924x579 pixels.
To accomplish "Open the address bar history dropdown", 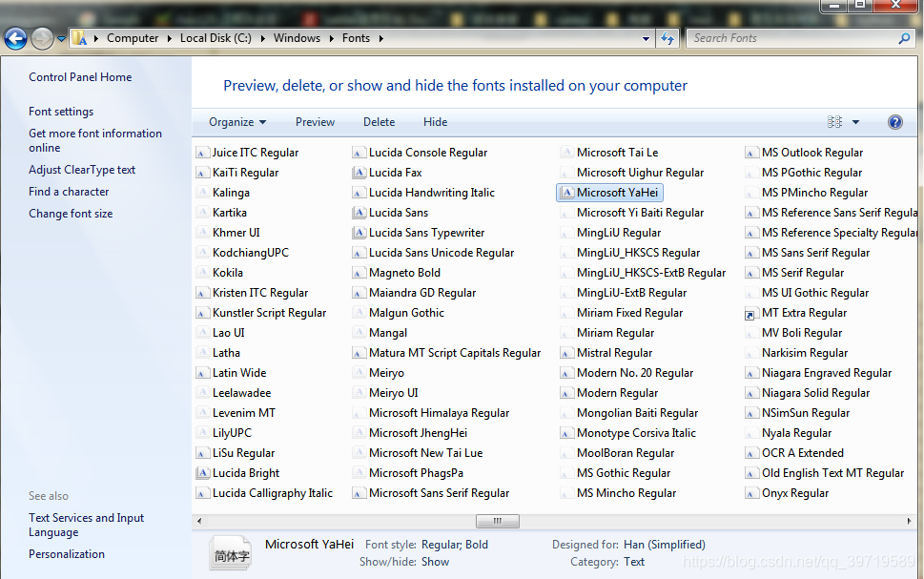I will tap(646, 39).
